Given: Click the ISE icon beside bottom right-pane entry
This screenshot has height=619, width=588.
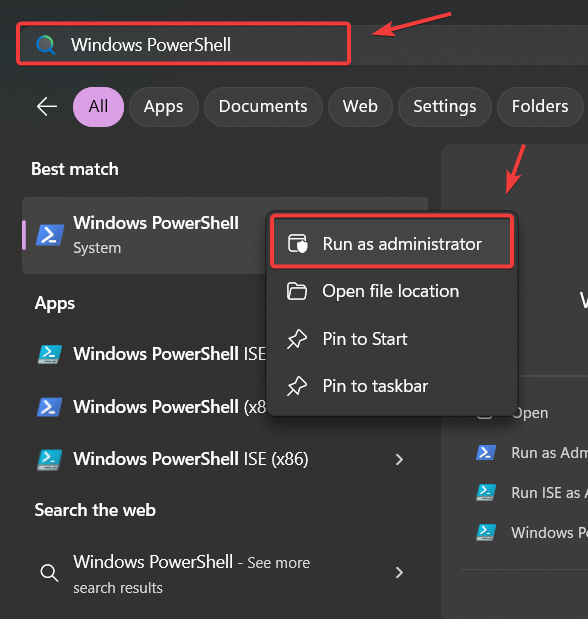Looking at the screenshot, I should coord(486,532).
